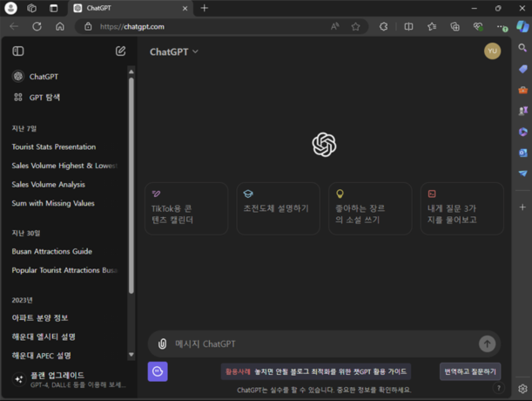Image resolution: width=532 pixels, height=401 pixels.
Task: Click the paperclip attach file icon
Action: [162, 344]
